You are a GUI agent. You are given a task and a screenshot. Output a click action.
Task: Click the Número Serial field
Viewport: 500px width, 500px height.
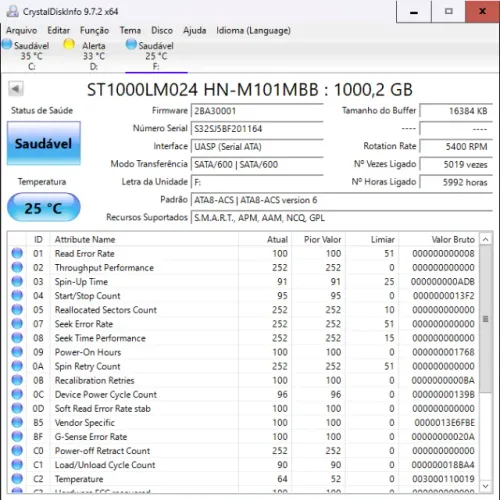(x=257, y=129)
